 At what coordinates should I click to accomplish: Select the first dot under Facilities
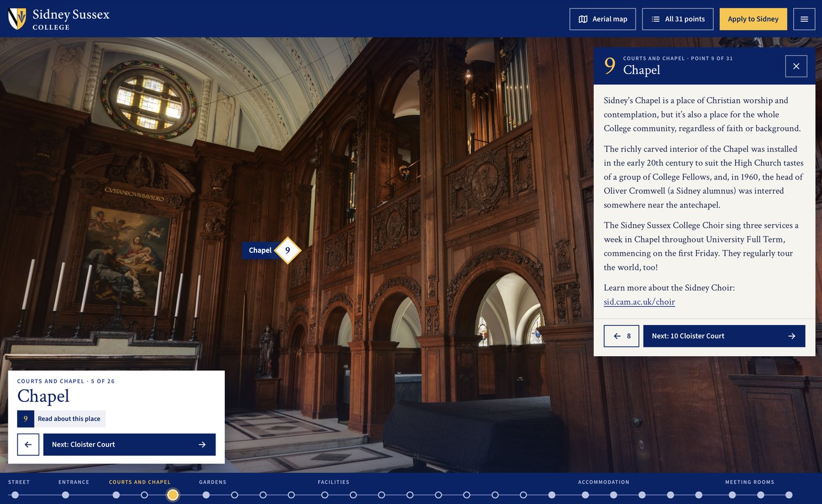pyautogui.click(x=325, y=495)
